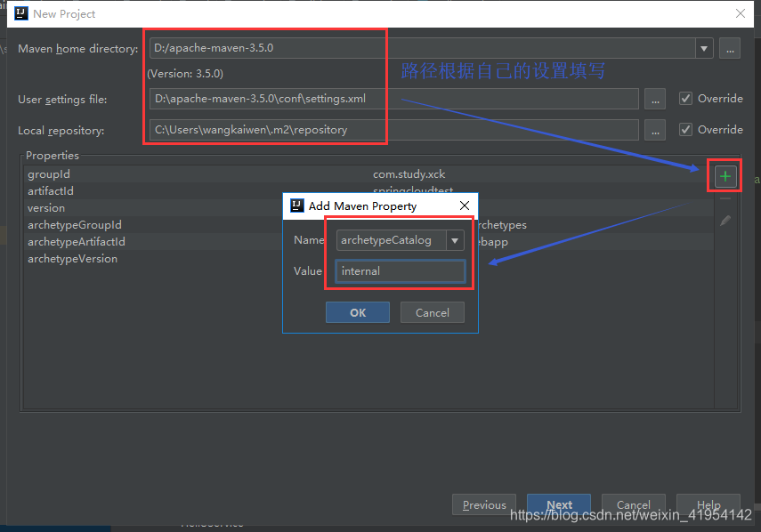Click the archetypeCatalog name combo box
The width and height of the screenshot is (761, 532).
400,240
